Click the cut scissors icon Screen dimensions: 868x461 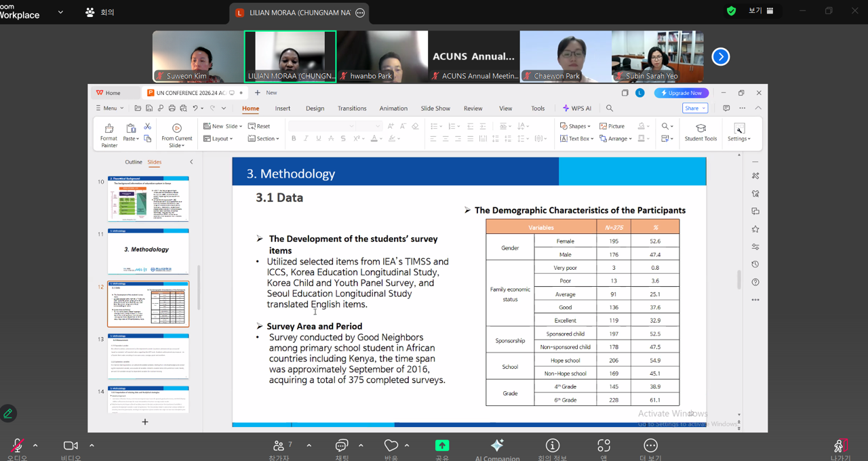click(147, 127)
